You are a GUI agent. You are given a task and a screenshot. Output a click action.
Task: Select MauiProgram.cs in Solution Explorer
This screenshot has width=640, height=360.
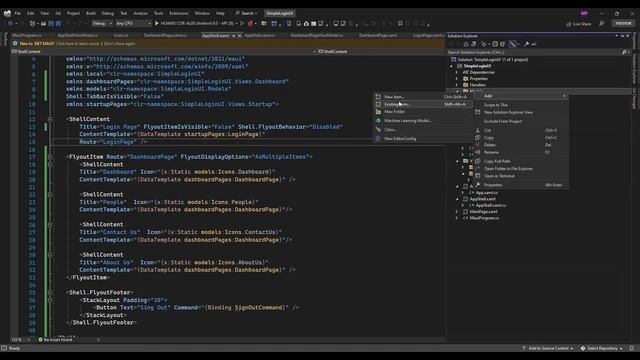click(x=484, y=218)
